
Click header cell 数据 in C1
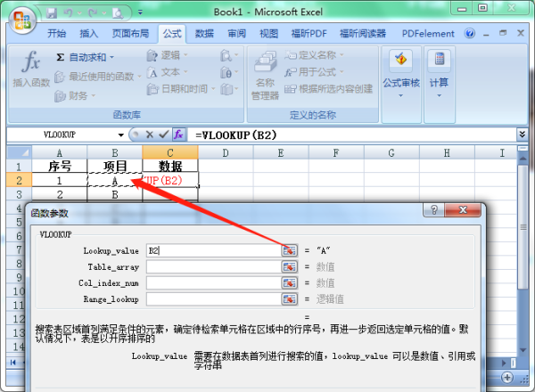(170, 167)
